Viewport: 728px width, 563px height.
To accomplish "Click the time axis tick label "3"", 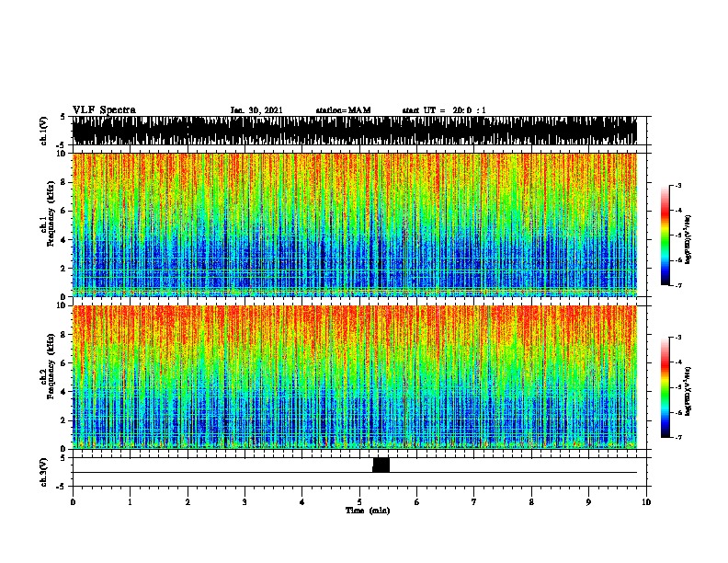I will (245, 502).
